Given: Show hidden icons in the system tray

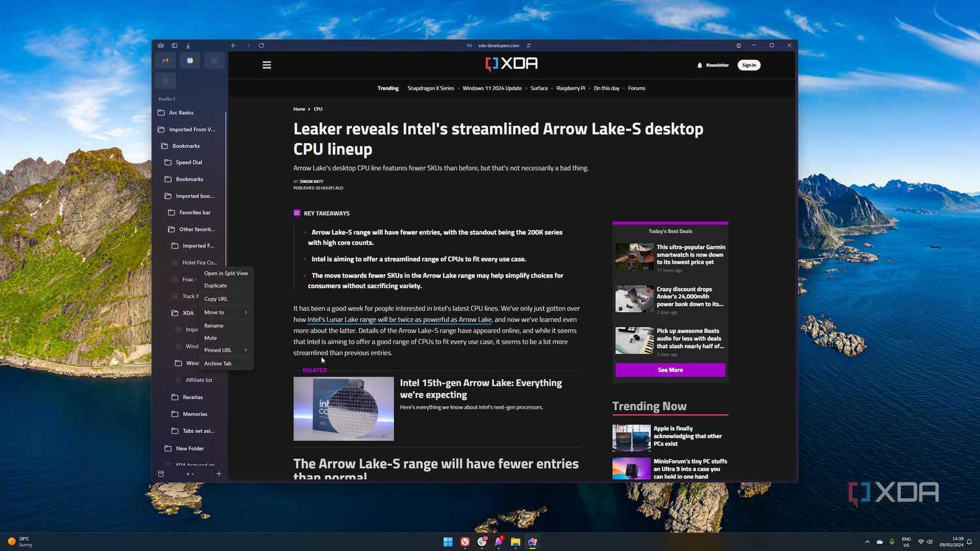Looking at the screenshot, I should 868,542.
